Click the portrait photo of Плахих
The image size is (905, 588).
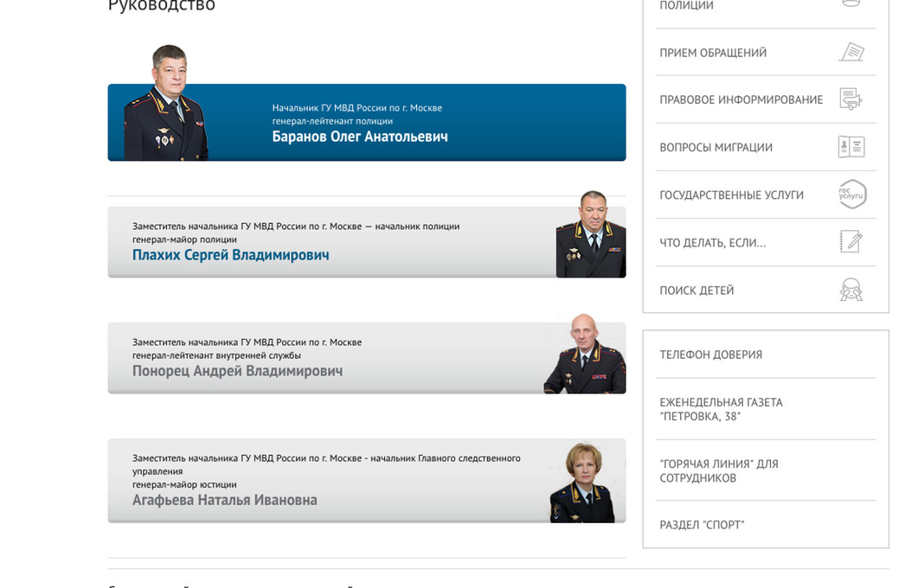click(591, 233)
